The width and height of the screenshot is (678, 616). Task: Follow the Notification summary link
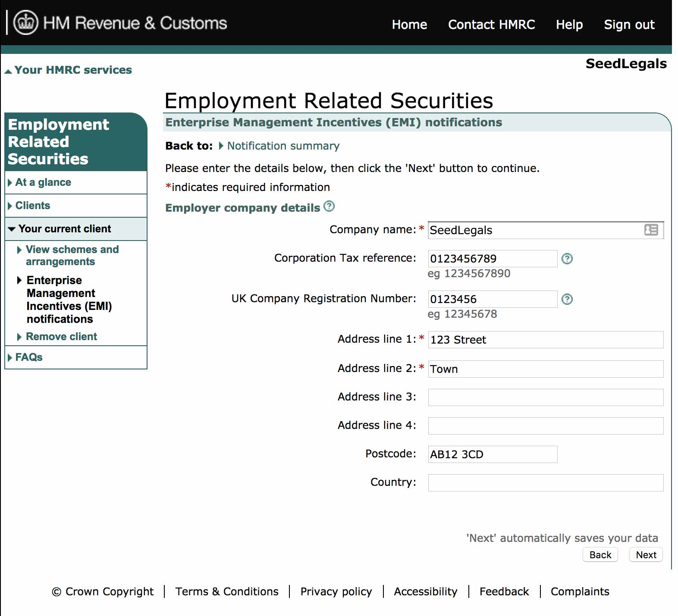[x=283, y=146]
